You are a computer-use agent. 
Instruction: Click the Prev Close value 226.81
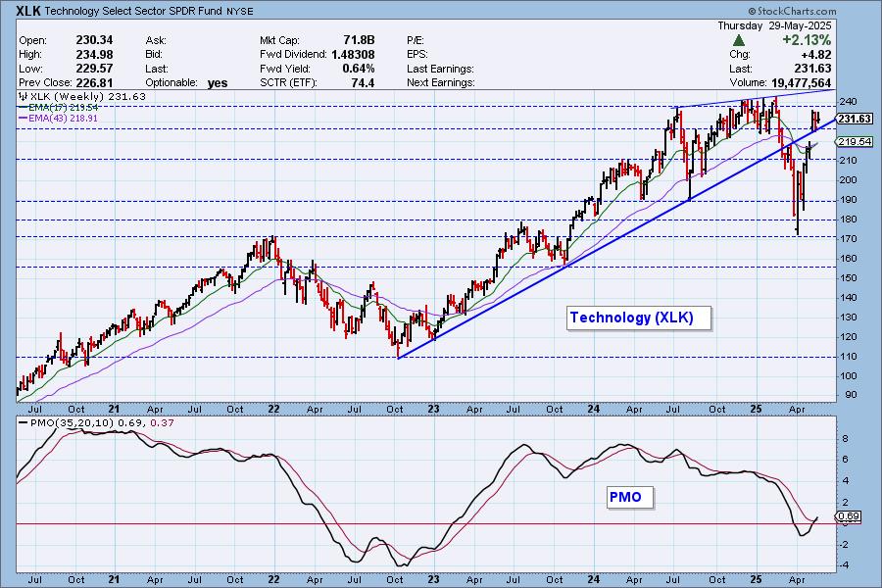(94, 82)
